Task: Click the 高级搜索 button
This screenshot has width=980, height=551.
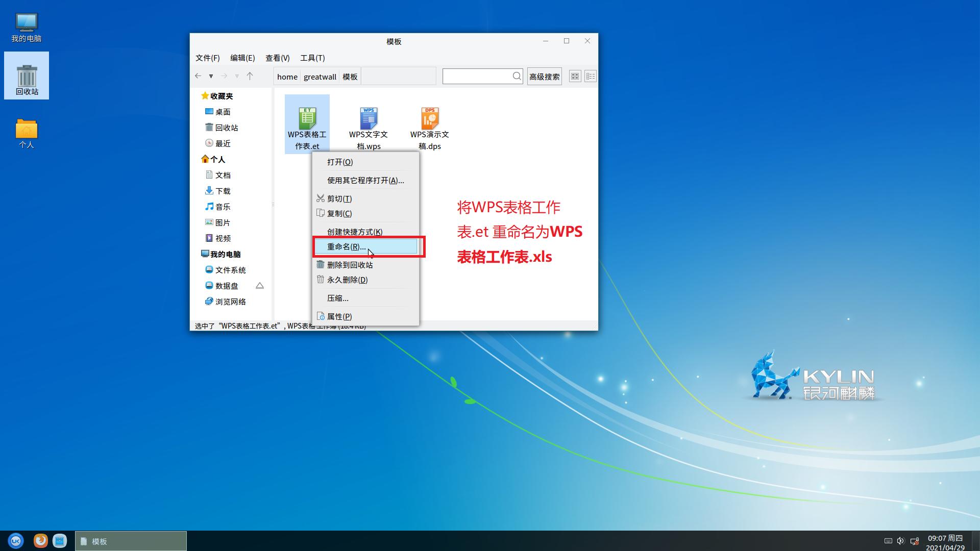Action: pos(544,77)
